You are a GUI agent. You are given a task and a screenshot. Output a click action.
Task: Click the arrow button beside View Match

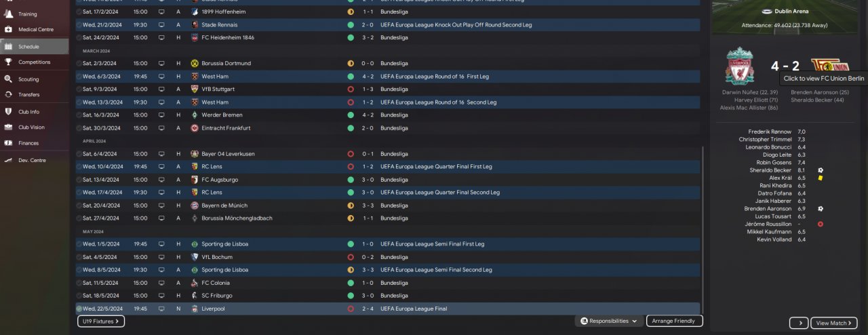(799, 323)
